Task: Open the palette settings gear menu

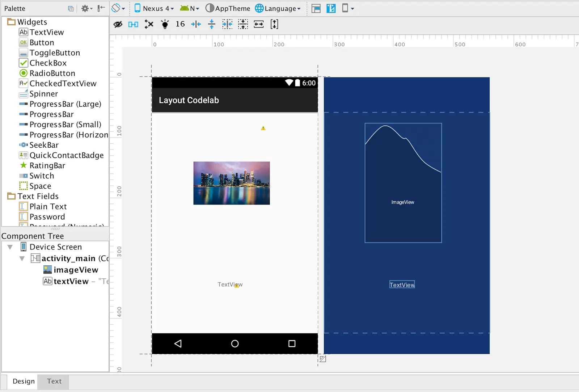Action: coord(86,8)
